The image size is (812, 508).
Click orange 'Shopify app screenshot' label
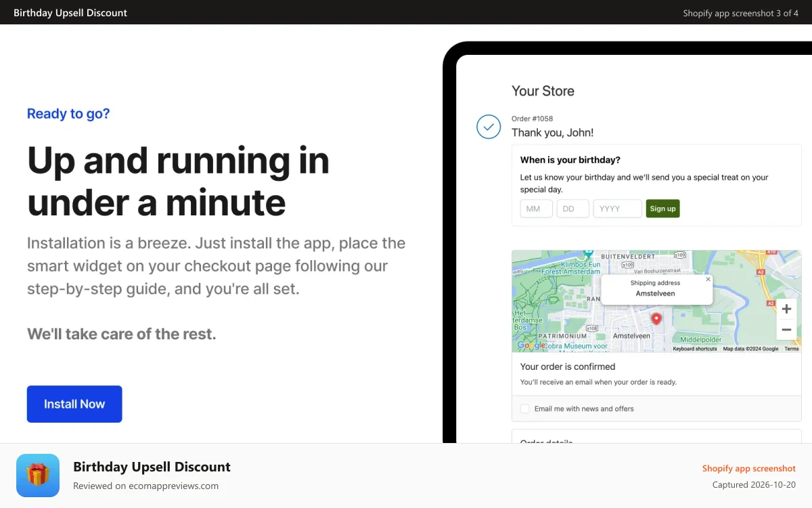749,468
